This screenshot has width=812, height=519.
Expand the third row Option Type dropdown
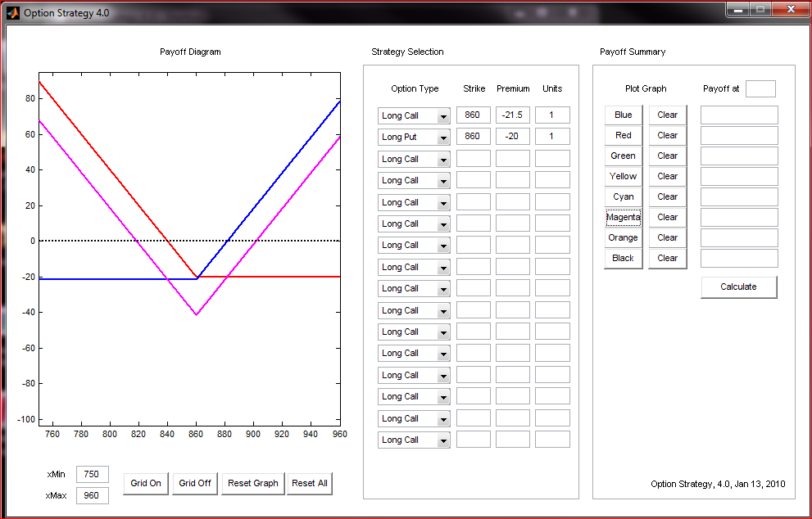pyautogui.click(x=414, y=160)
